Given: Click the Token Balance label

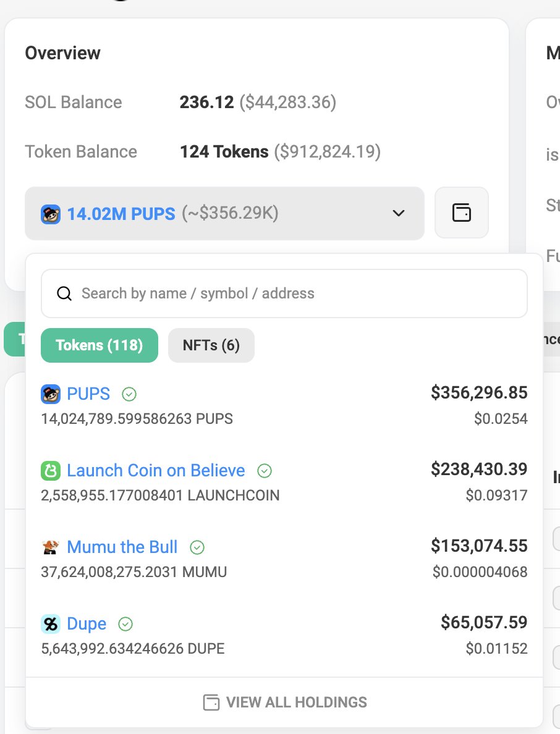Looking at the screenshot, I should click(x=81, y=151).
